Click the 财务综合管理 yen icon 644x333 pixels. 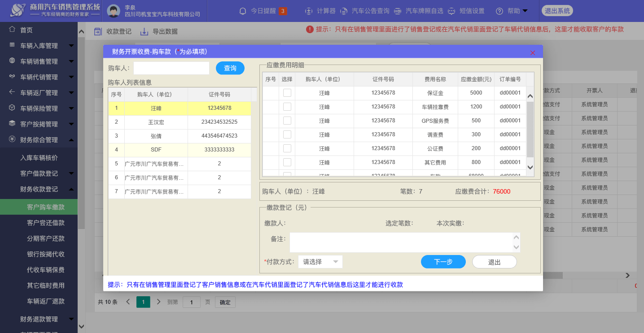tap(12, 139)
